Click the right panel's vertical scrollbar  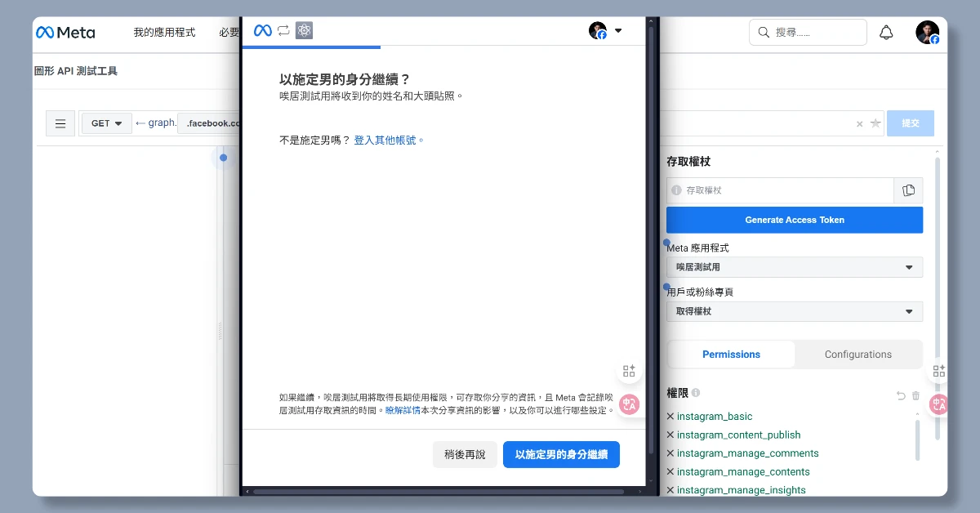[937, 298]
